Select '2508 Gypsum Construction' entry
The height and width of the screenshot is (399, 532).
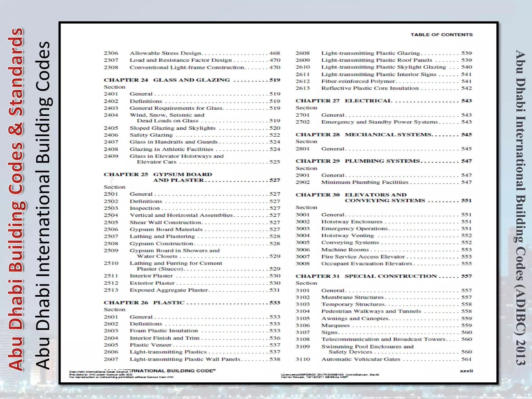[x=192, y=244]
